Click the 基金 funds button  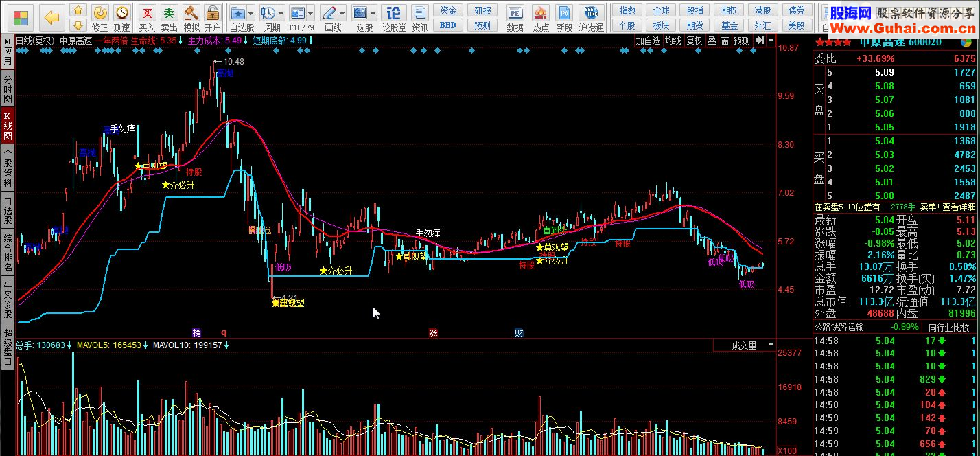(x=730, y=25)
